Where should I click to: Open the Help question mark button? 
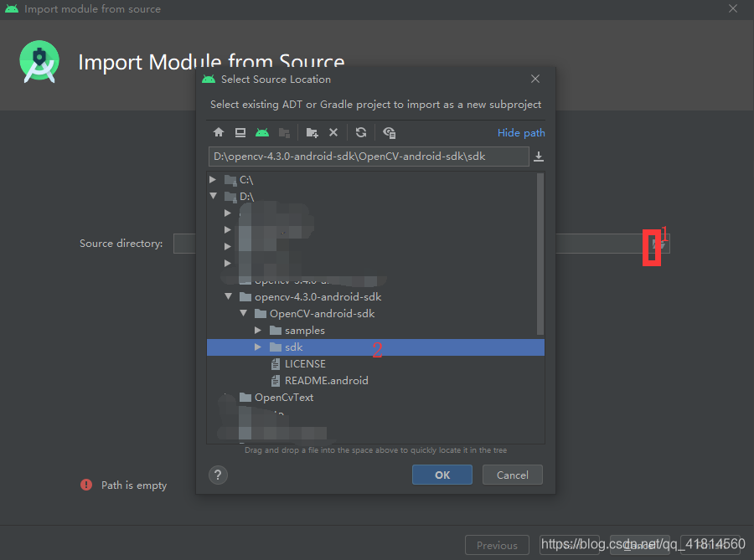pyautogui.click(x=218, y=475)
